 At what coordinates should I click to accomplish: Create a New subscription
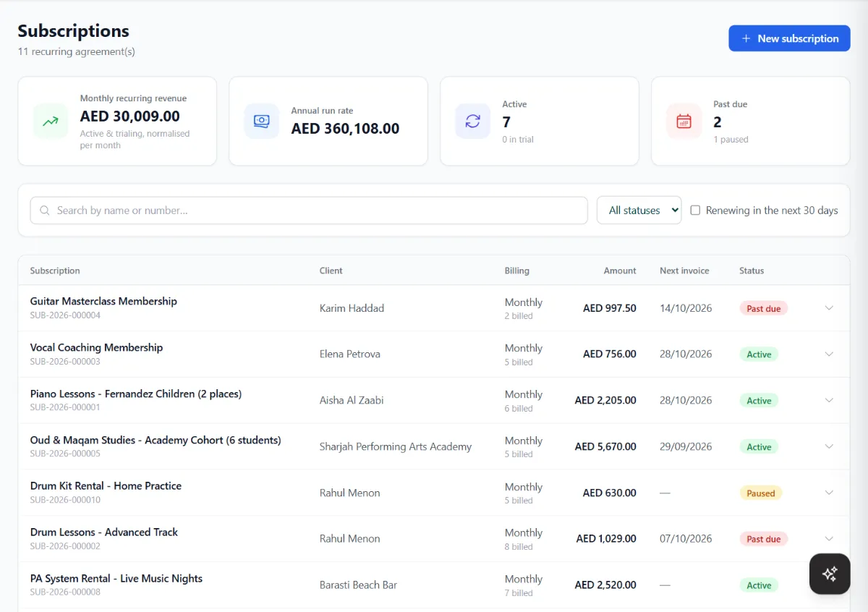pos(789,38)
